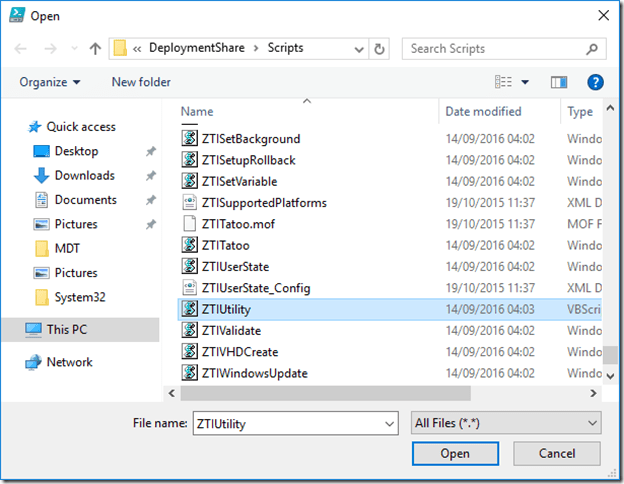Click the Desktop pin icon
Viewport: 624px width, 484px height.
click(150, 151)
